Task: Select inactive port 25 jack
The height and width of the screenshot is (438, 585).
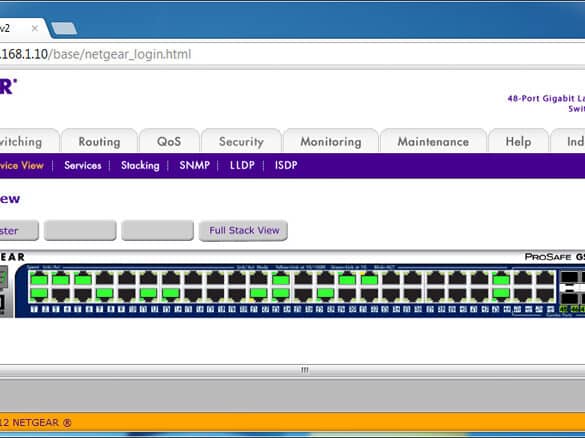Action: [x=303, y=279]
